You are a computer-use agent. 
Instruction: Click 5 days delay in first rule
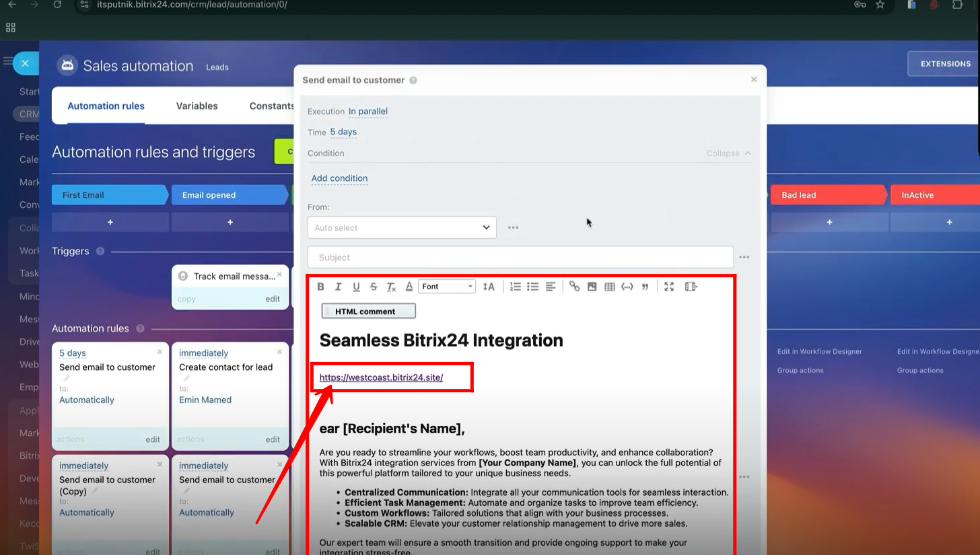pos(73,353)
